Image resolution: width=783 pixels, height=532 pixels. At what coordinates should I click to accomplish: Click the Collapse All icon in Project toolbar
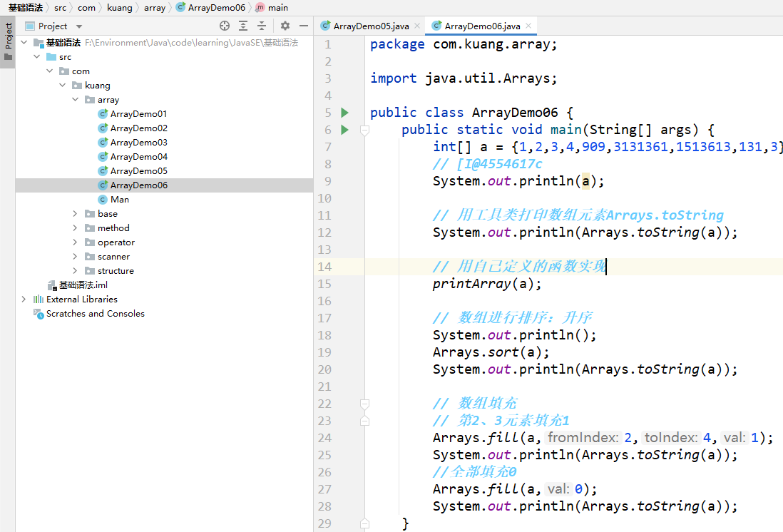[262, 26]
